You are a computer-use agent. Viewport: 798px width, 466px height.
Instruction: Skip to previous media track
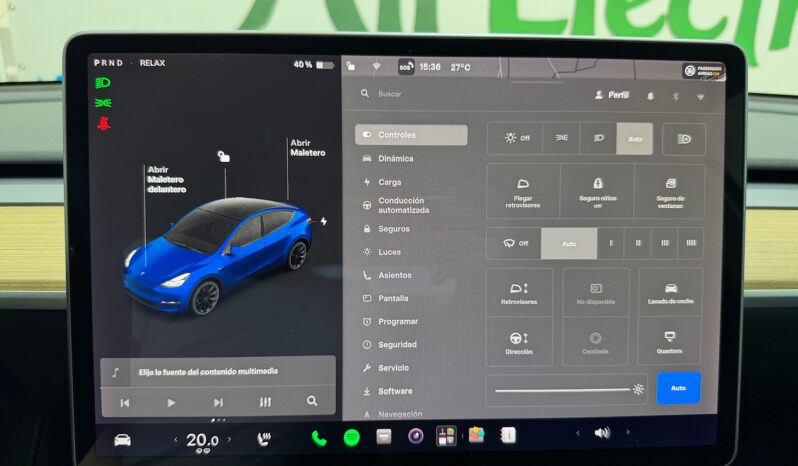[x=125, y=403]
